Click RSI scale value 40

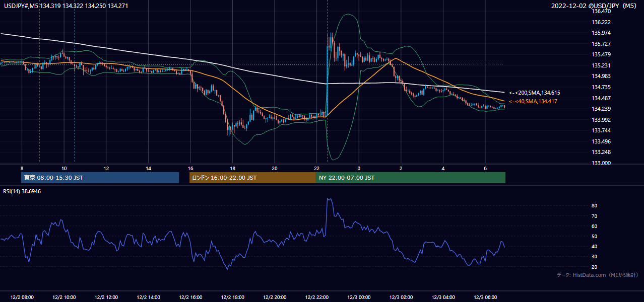click(x=595, y=246)
